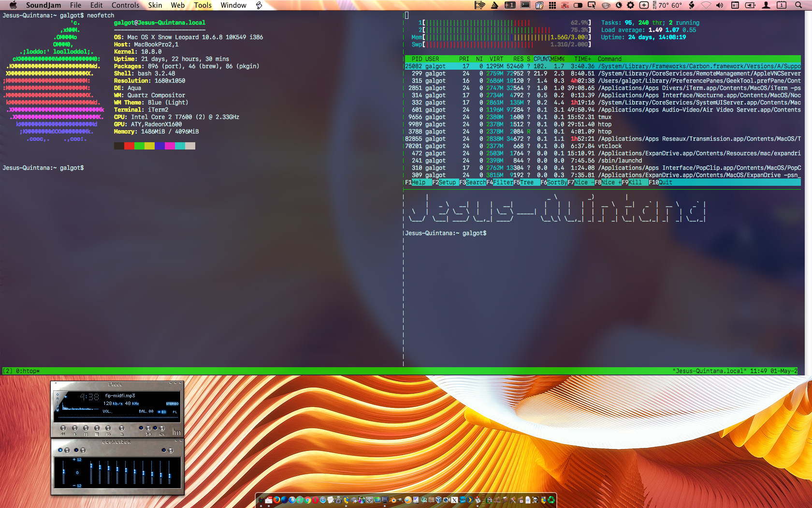Viewport: 812px width, 508px height.
Task: Click F10 Quit in htop footer
Action: coord(660,182)
